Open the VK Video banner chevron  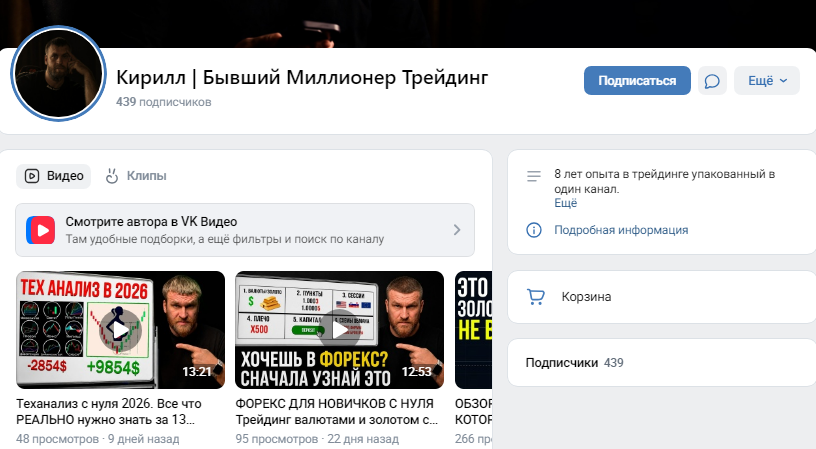[457, 230]
